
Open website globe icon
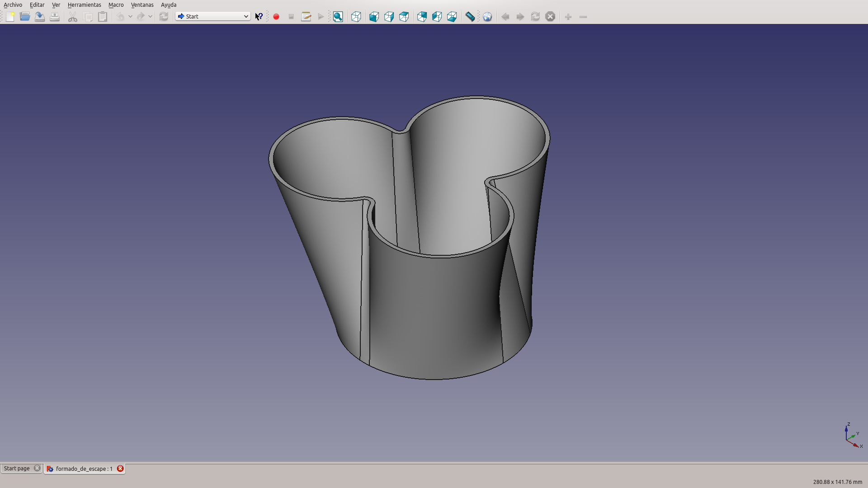pyautogui.click(x=487, y=17)
